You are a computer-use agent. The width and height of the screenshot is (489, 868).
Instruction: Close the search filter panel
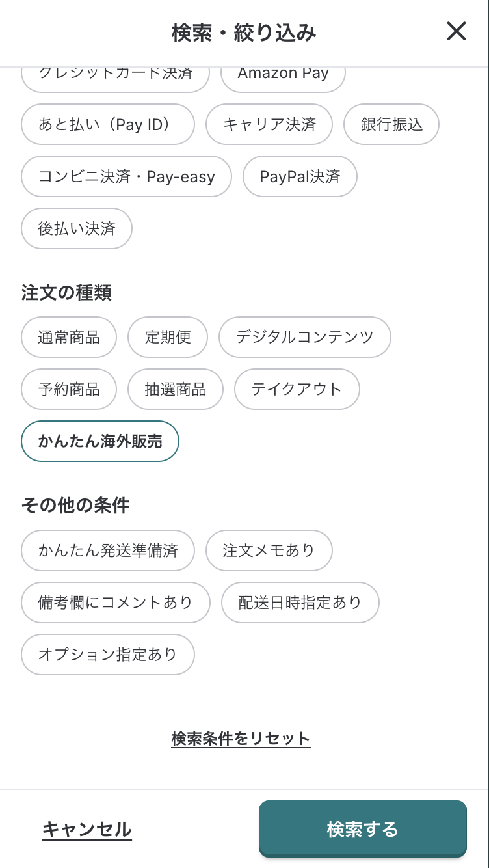coord(456,31)
